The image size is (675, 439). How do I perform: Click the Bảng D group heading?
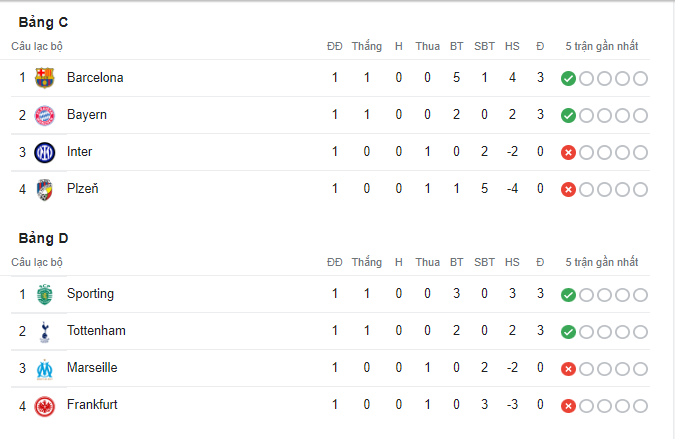point(43,238)
